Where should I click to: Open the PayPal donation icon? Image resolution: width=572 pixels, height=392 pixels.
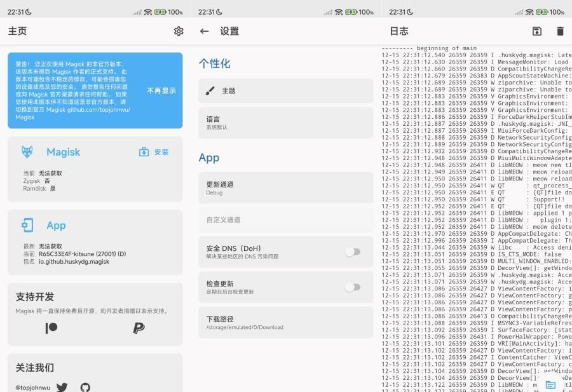tap(139, 328)
